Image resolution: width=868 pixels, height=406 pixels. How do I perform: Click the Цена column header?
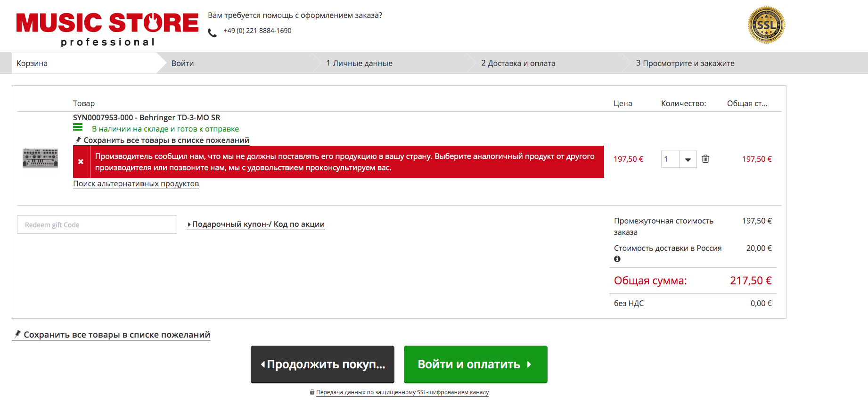[x=622, y=103]
